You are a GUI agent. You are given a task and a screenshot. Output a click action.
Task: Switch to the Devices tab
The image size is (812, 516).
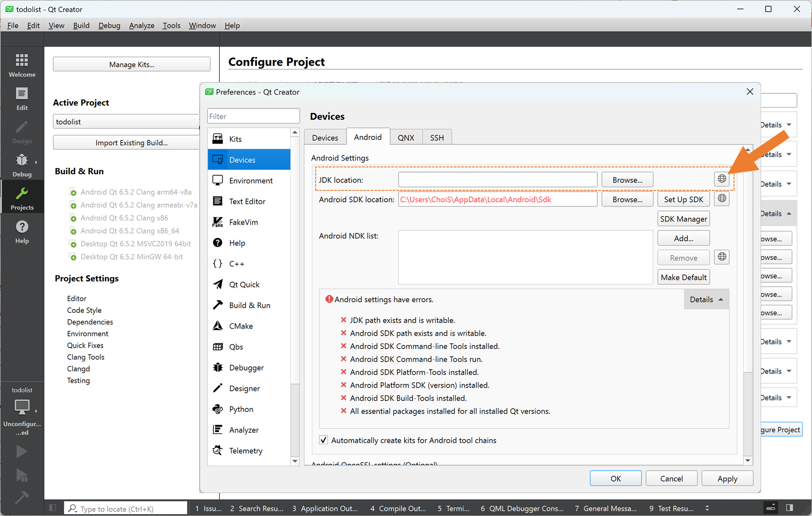(325, 138)
